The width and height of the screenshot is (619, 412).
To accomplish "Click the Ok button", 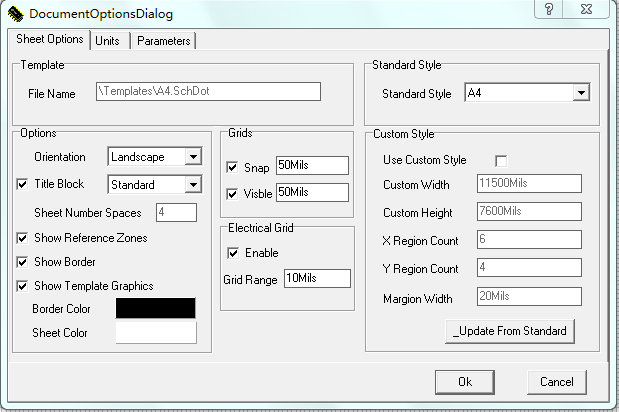I will pos(464,381).
